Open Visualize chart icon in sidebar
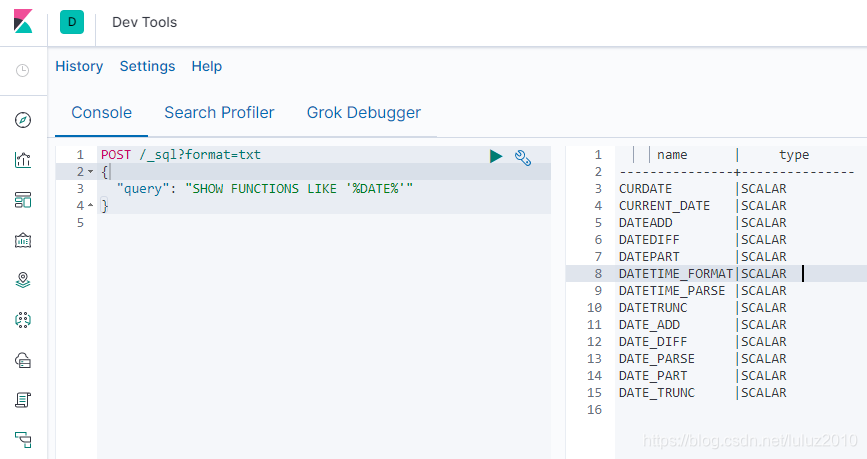 pos(23,160)
